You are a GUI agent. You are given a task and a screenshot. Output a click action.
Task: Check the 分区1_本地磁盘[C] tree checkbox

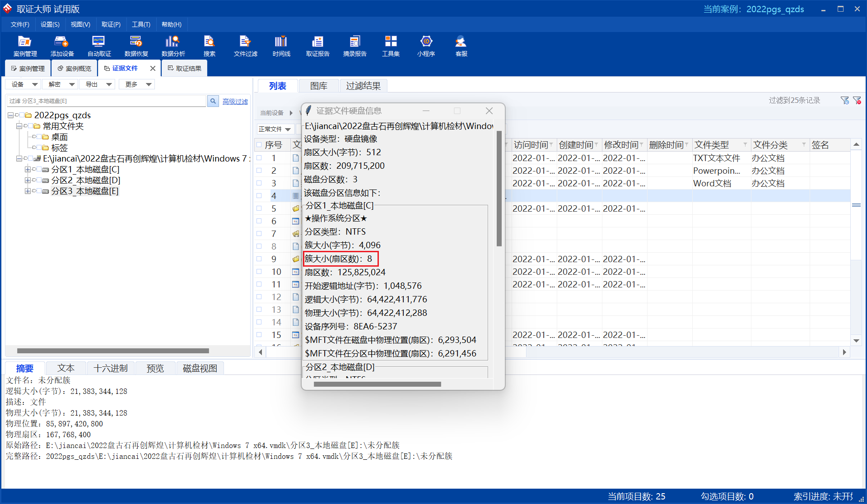tap(39, 170)
